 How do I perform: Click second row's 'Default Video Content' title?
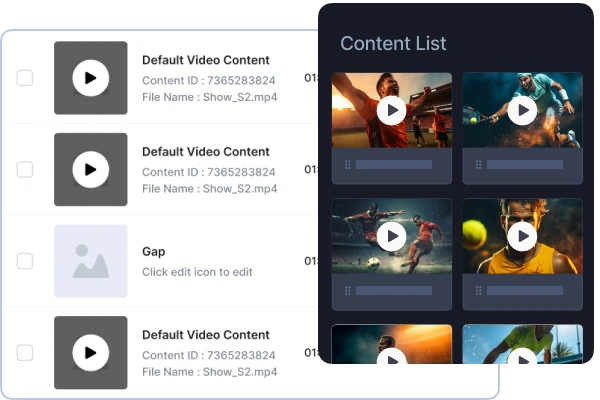206,152
